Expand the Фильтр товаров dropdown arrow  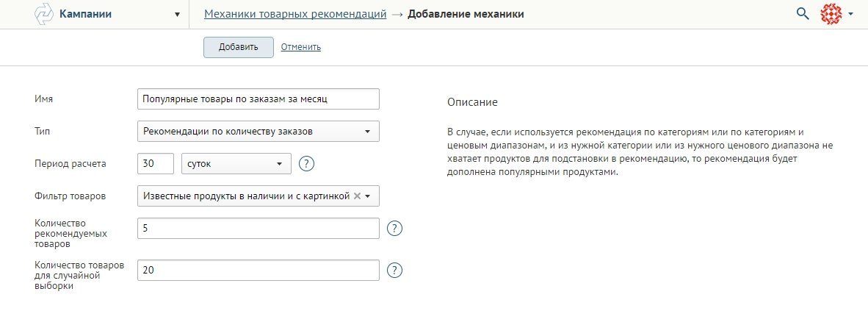coord(368,196)
